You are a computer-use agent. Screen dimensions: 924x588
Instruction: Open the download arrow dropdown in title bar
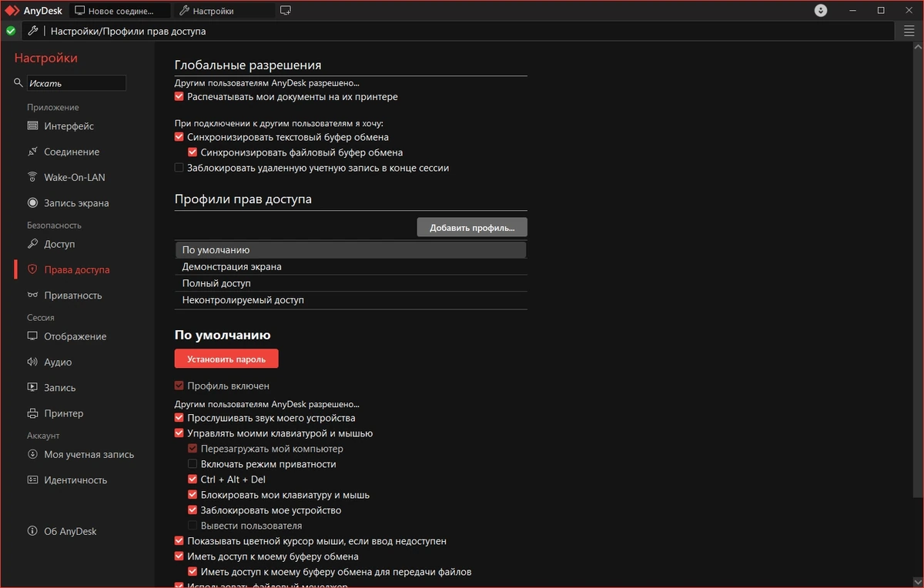[821, 11]
